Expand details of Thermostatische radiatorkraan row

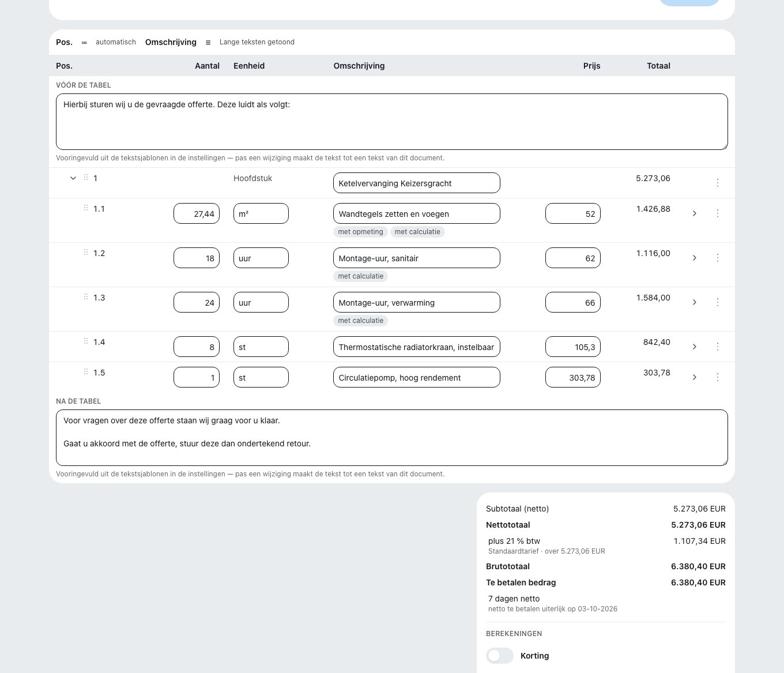pyautogui.click(x=695, y=347)
